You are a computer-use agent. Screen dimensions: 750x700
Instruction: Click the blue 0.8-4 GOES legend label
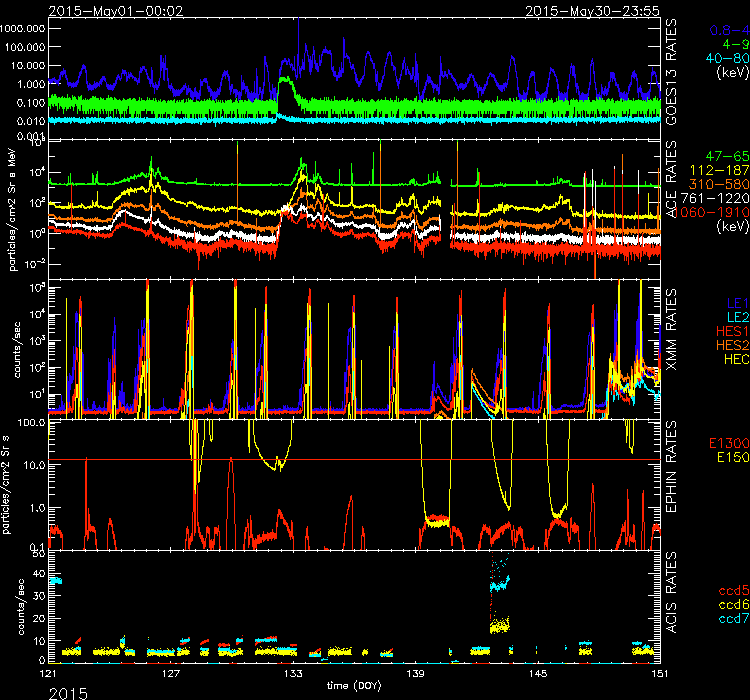coord(726,30)
